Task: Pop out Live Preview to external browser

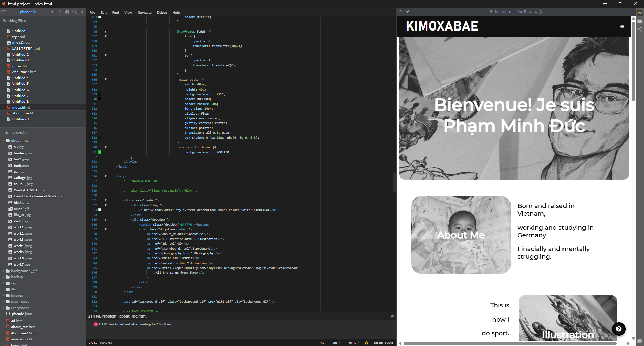Action: coord(540,12)
